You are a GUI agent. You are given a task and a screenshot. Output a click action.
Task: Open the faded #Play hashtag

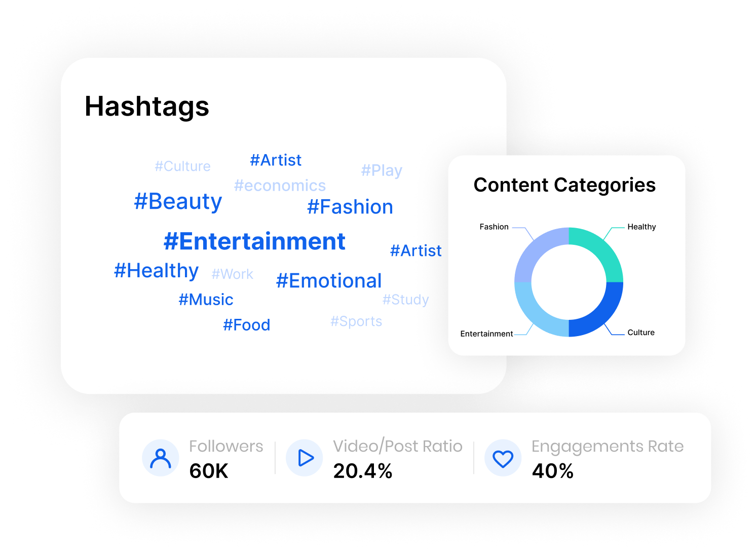pos(382,170)
